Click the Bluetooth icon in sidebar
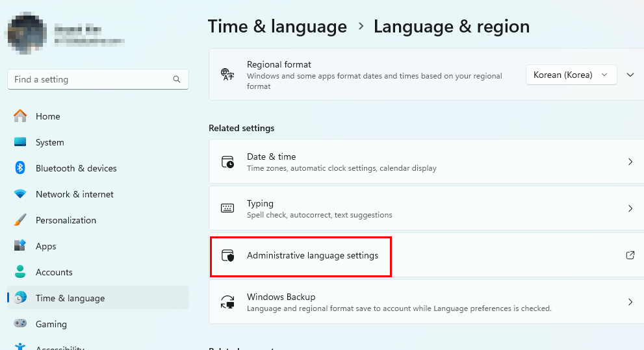This screenshot has height=350, width=644. 19,168
